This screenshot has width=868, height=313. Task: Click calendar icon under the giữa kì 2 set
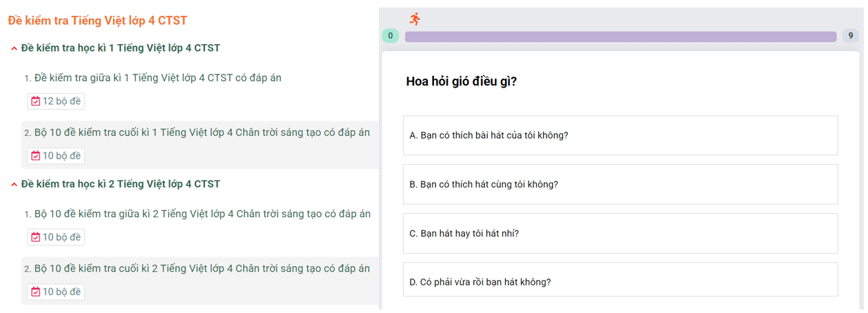[36, 237]
